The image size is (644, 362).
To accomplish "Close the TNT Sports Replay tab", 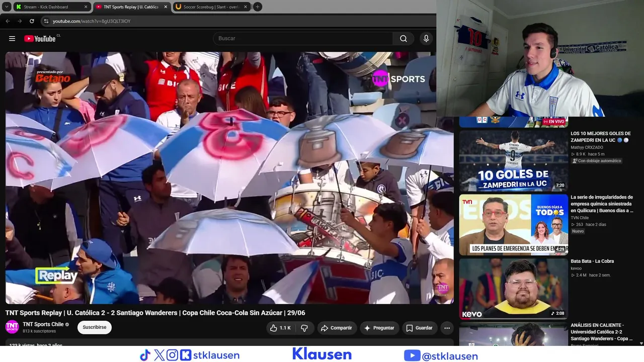I will pos(165,7).
